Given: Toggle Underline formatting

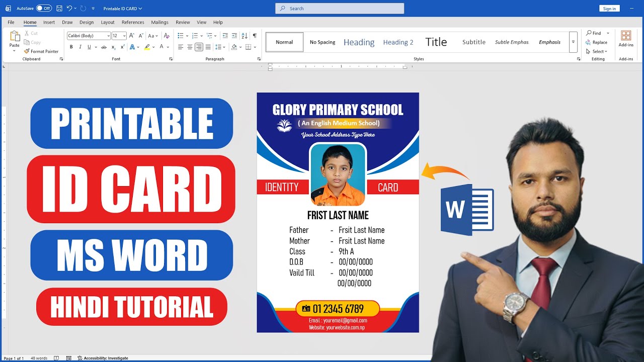Looking at the screenshot, I should click(89, 47).
